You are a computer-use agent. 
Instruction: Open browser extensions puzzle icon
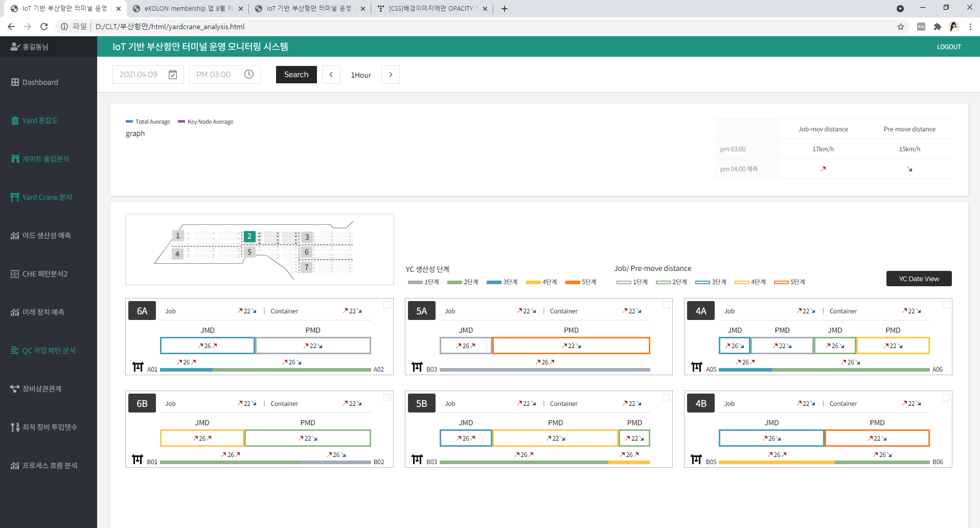(937, 27)
